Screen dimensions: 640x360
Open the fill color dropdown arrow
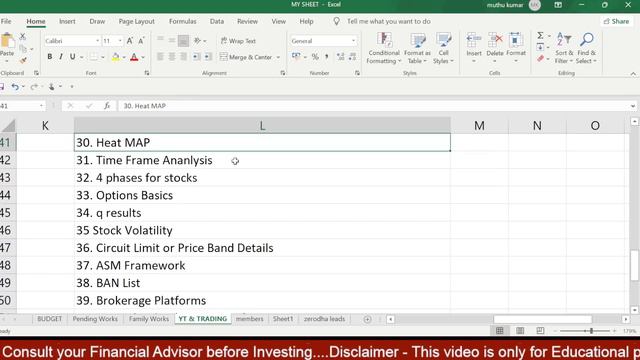pyautogui.click(x=124, y=57)
